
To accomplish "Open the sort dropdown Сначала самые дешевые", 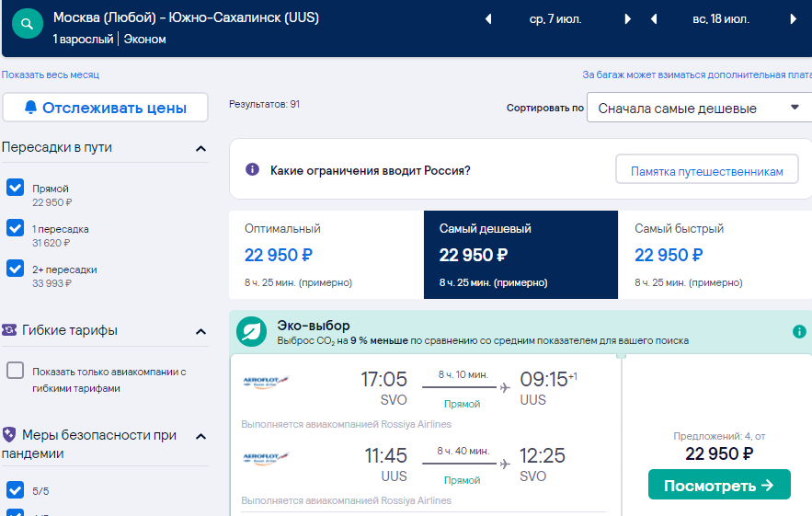I will click(699, 108).
